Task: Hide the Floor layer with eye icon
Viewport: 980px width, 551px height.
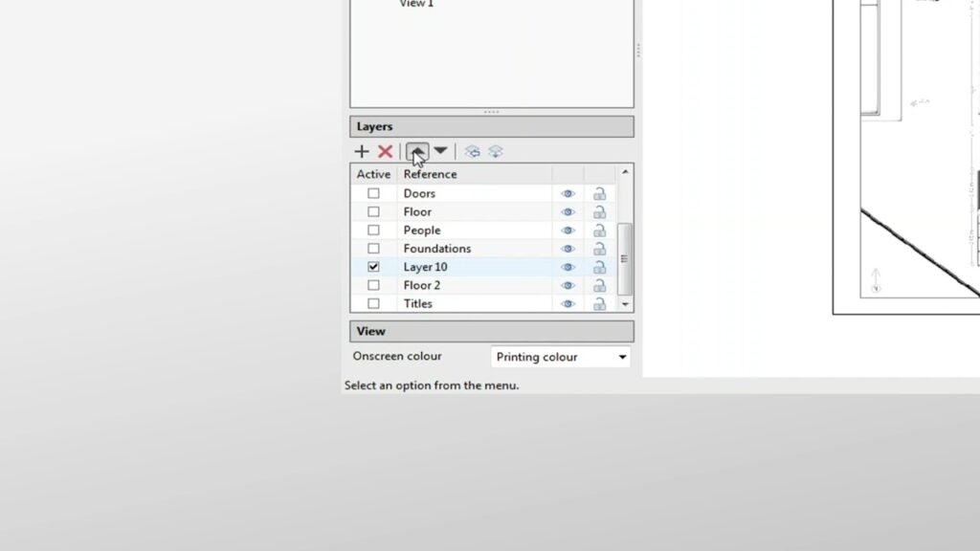Action: tap(568, 212)
